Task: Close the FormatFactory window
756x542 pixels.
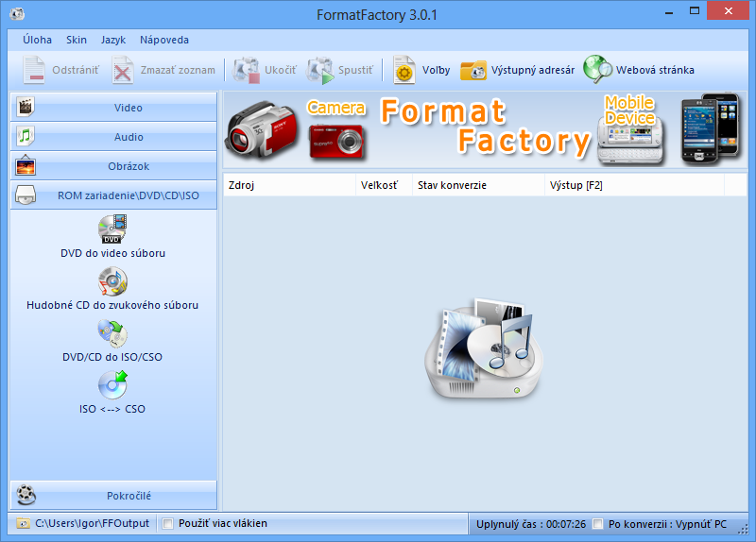Action: [x=729, y=10]
